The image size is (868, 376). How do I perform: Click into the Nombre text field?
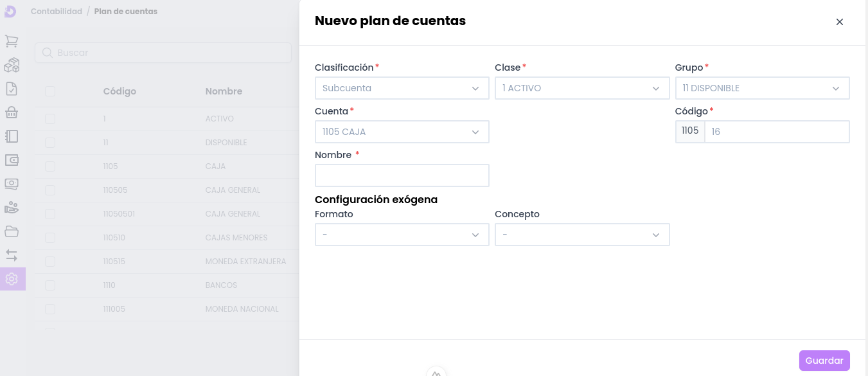[x=402, y=175]
